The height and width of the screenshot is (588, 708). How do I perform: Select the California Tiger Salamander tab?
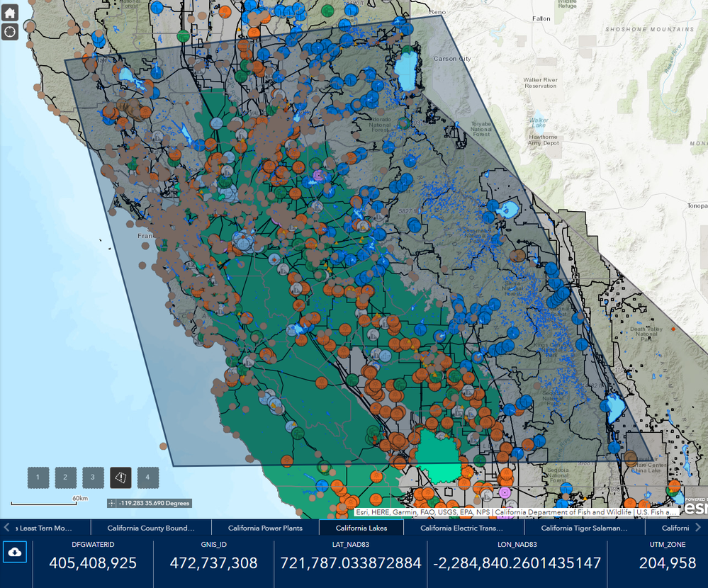coord(584,528)
